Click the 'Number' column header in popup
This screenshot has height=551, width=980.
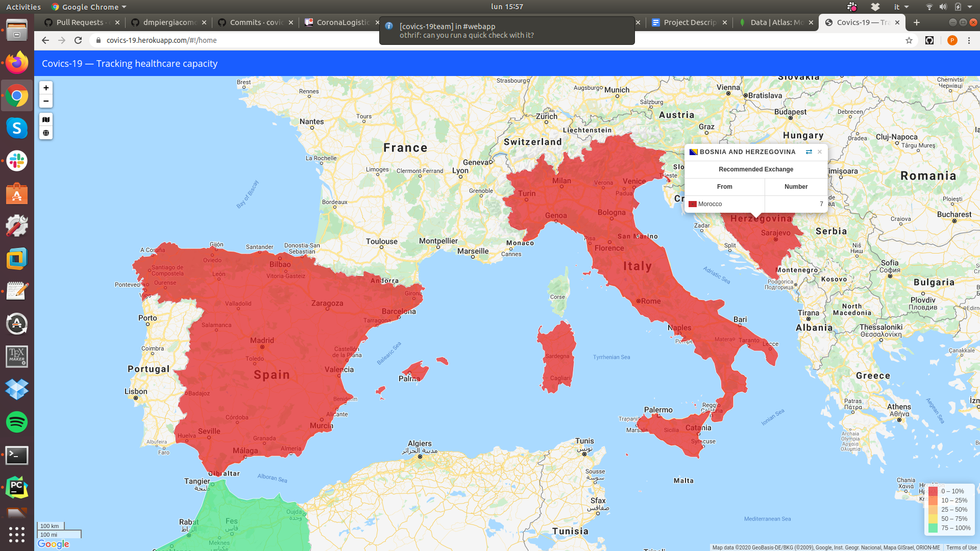[x=796, y=187]
